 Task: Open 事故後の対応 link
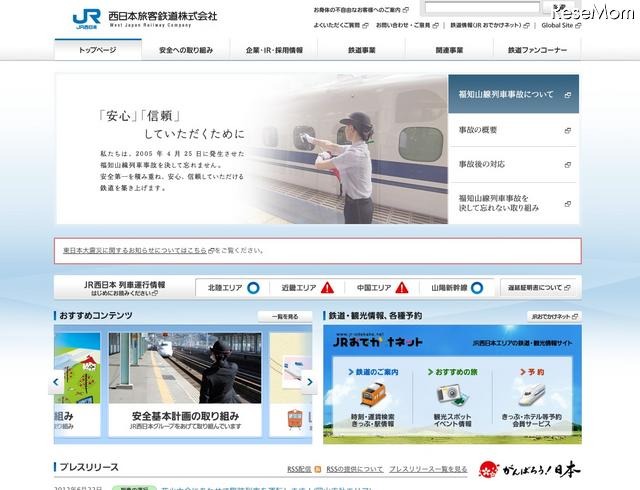click(513, 164)
